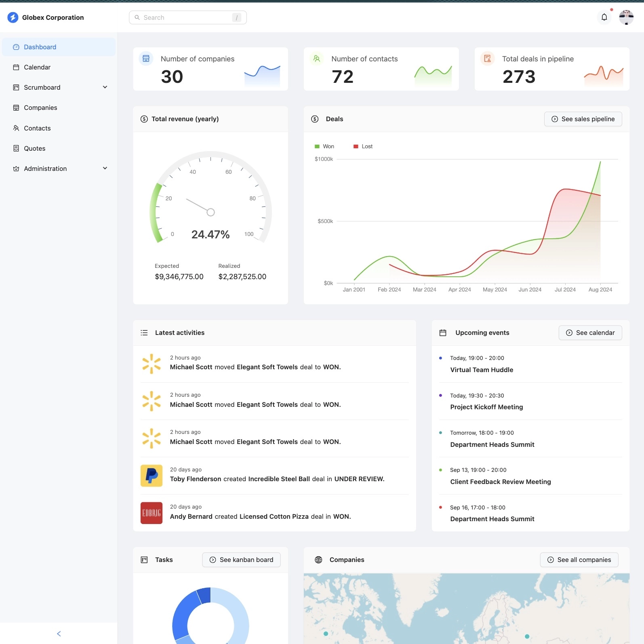644x644 pixels.
Task: Open the Licensed Cotton Pizza deal activity
Action: coord(275,513)
